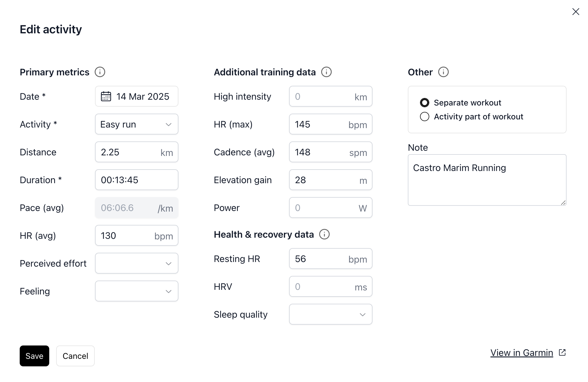Open the View in Garmin link
Viewport: 588px width, 382px height.
coord(522,353)
